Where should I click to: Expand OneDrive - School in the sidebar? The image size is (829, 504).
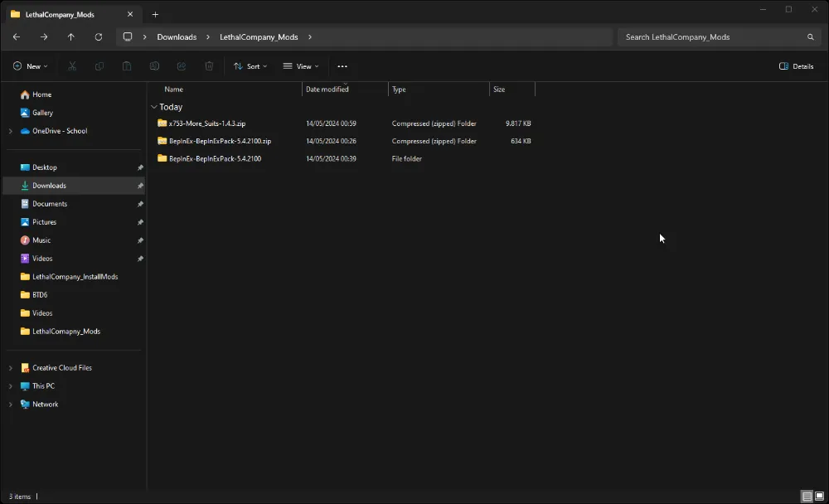point(10,131)
